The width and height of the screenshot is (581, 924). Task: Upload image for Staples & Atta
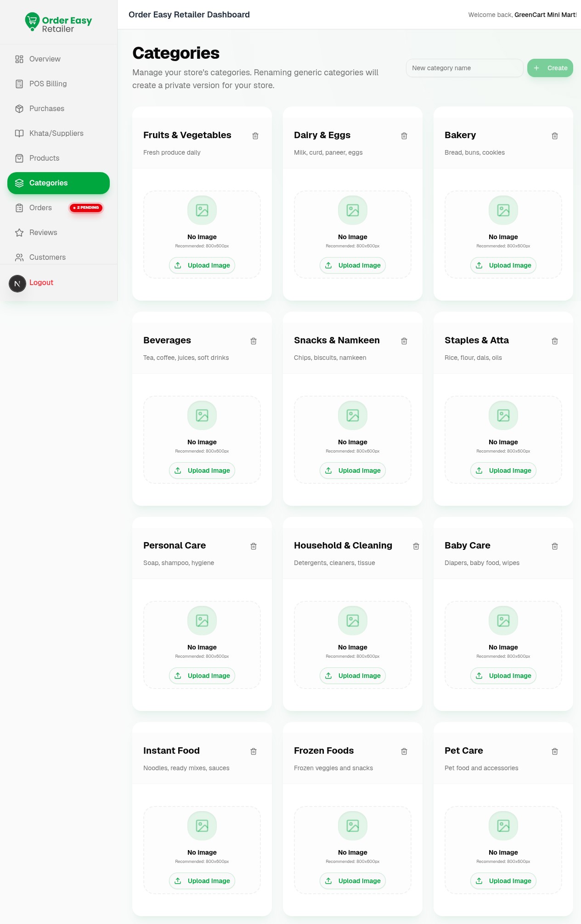point(503,470)
